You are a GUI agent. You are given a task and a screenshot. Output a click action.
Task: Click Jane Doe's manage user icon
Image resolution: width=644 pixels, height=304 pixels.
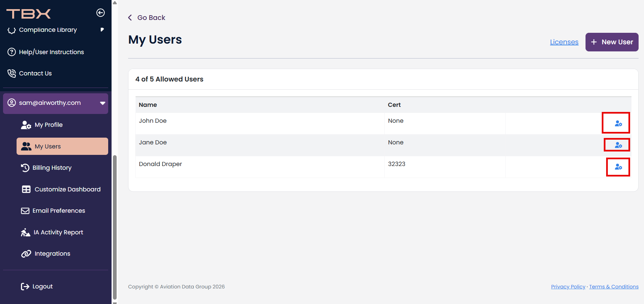tap(618, 145)
